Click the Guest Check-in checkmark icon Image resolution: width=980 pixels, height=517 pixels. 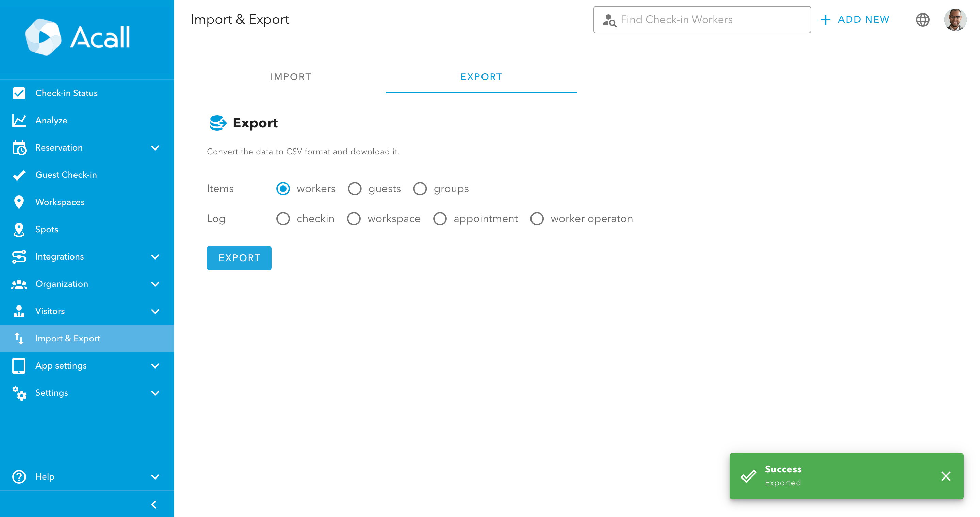19,175
